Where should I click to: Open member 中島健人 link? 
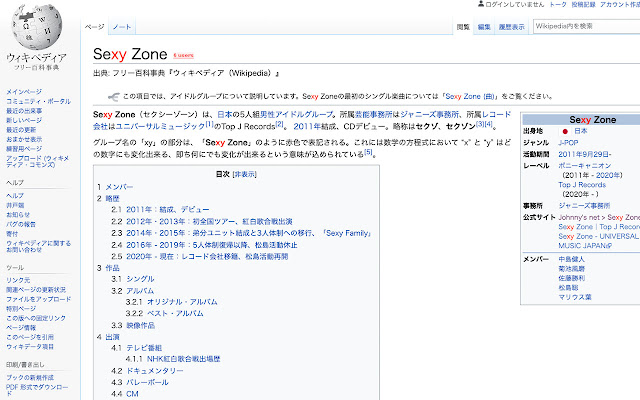[571, 259]
